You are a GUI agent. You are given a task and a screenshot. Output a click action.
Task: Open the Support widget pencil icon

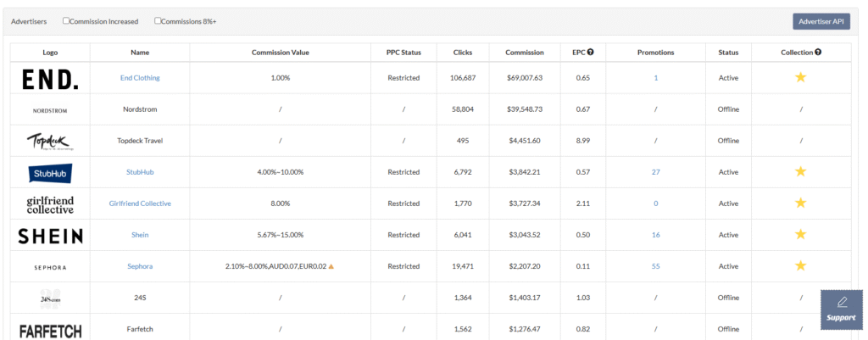(x=842, y=302)
